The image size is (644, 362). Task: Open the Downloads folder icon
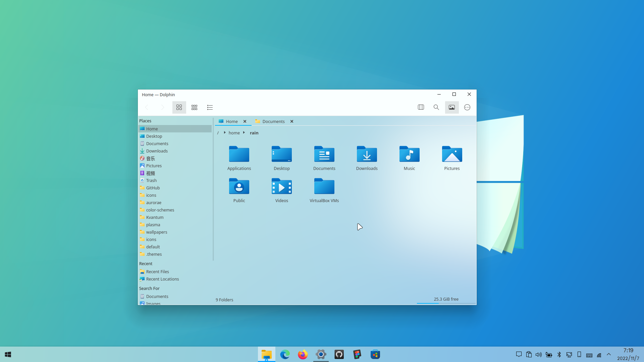coord(367,158)
